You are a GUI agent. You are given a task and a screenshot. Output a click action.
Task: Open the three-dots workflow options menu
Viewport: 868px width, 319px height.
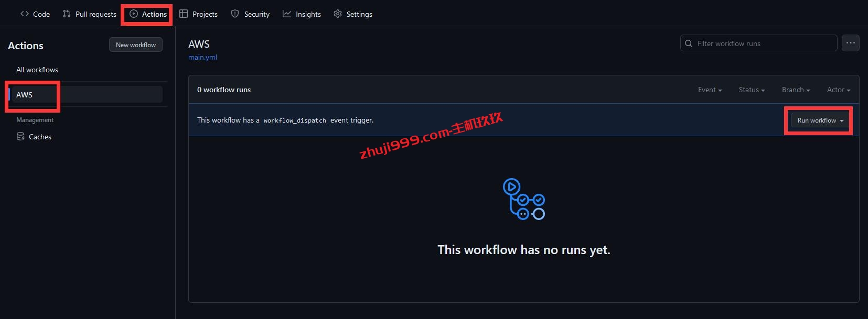pos(851,43)
